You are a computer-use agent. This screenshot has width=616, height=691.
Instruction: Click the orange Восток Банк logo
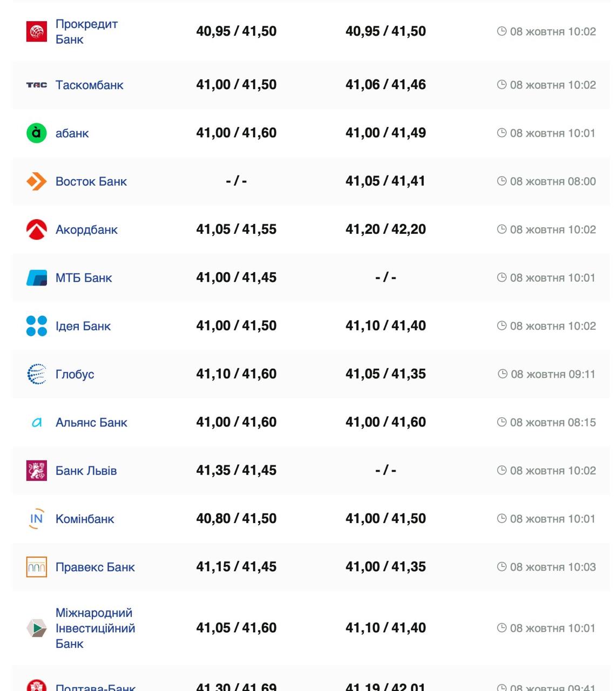click(x=37, y=181)
